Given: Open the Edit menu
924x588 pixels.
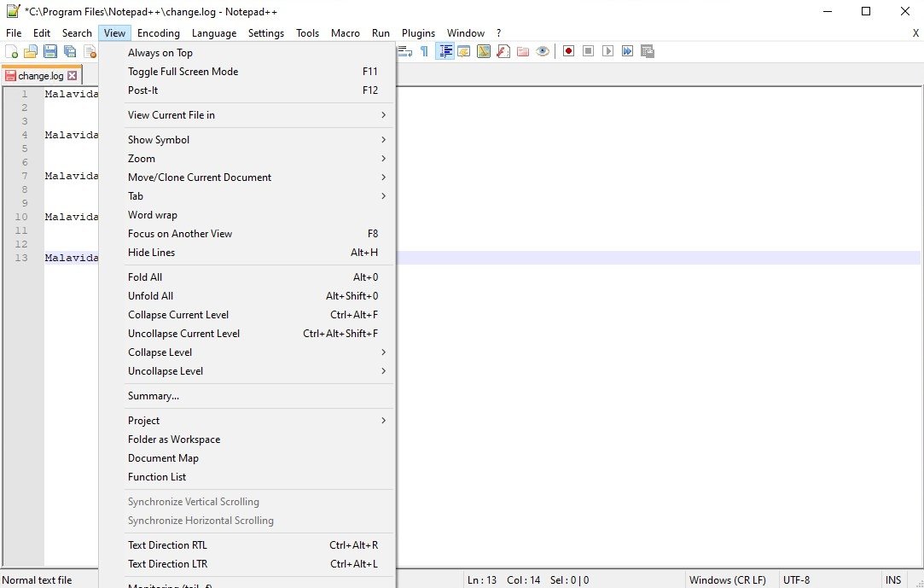Looking at the screenshot, I should tap(42, 33).
